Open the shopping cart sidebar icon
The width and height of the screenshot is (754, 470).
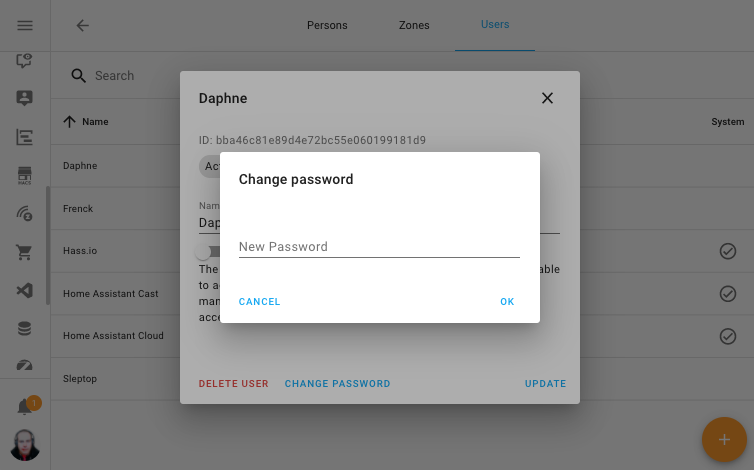point(25,252)
